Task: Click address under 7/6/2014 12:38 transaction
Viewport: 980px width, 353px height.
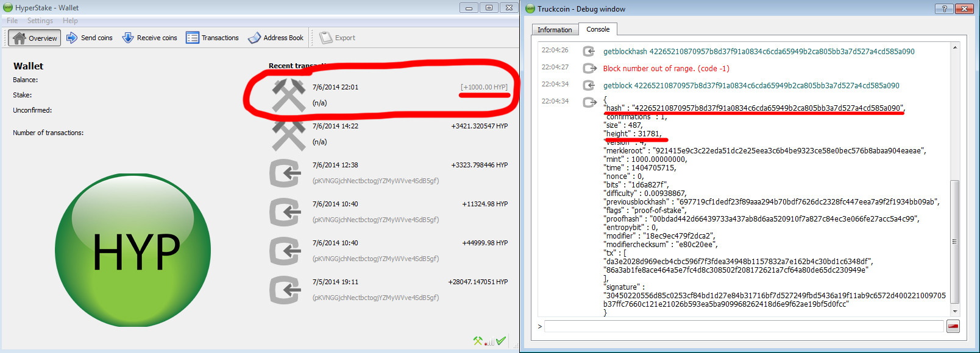Action: click(375, 181)
